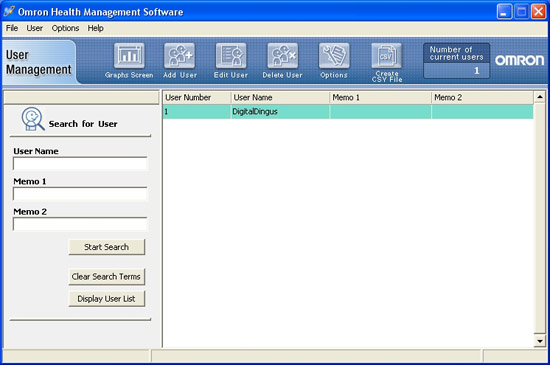Click the Display User List button
Viewport: 550px width, 365px height.
click(x=107, y=299)
